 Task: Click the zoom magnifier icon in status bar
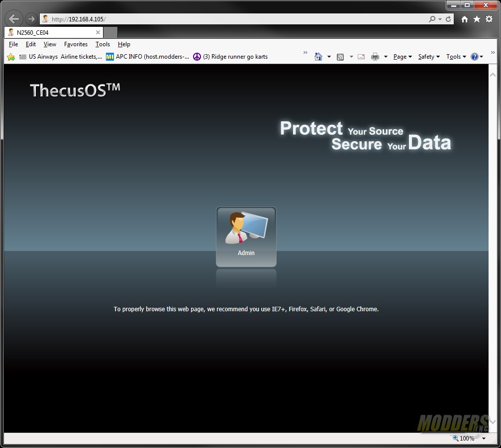point(455,438)
